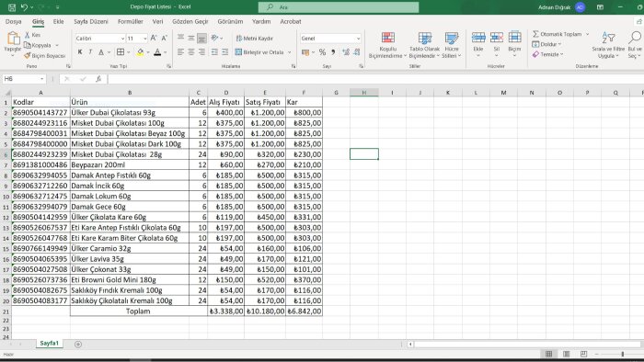Select Biçim Boyacısı format painter

44,55
